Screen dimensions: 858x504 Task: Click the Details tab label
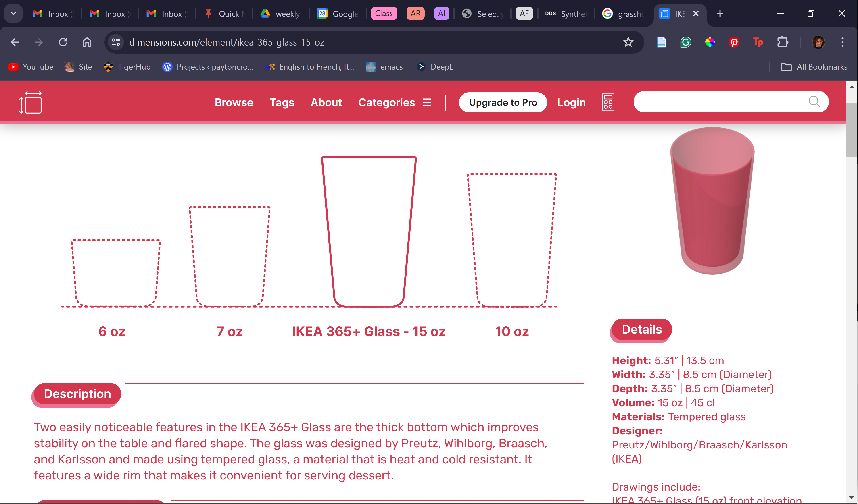coord(641,329)
